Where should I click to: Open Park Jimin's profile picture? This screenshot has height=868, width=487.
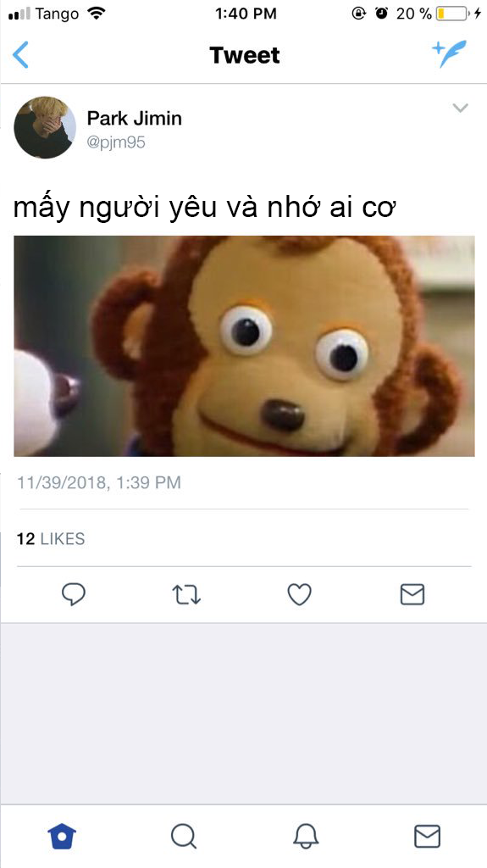point(45,127)
